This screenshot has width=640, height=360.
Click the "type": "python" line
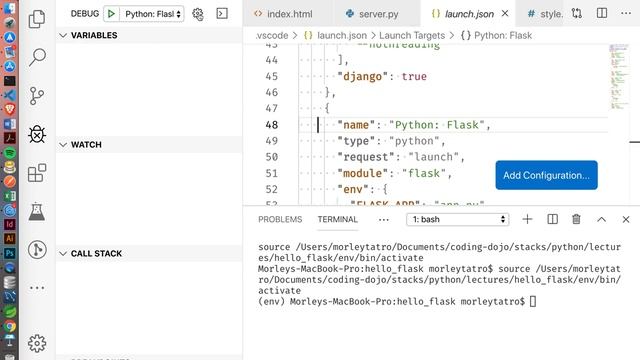(391, 141)
